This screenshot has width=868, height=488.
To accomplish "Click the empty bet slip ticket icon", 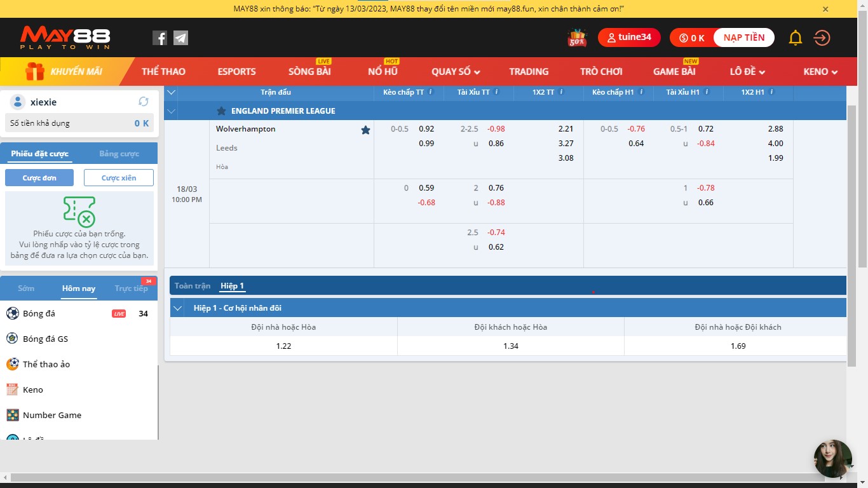I will click(x=79, y=212).
